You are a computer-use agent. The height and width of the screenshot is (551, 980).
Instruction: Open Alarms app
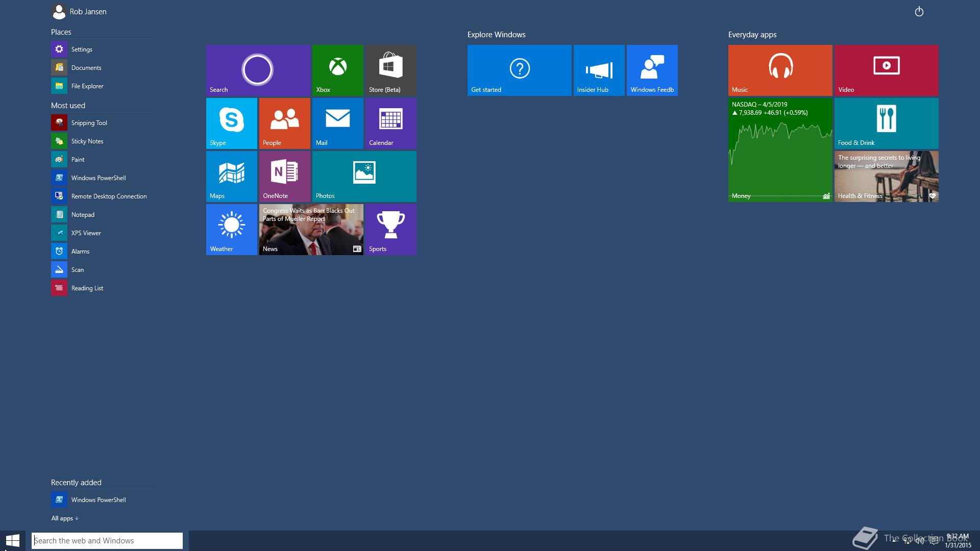point(103,251)
